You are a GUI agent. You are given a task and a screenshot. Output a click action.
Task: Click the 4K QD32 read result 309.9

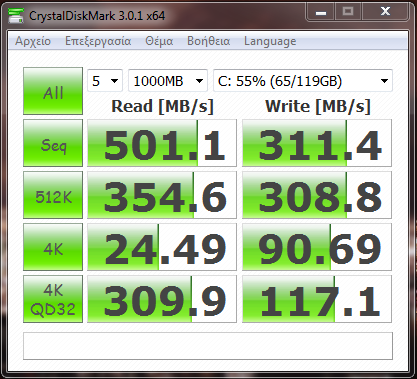(x=162, y=299)
